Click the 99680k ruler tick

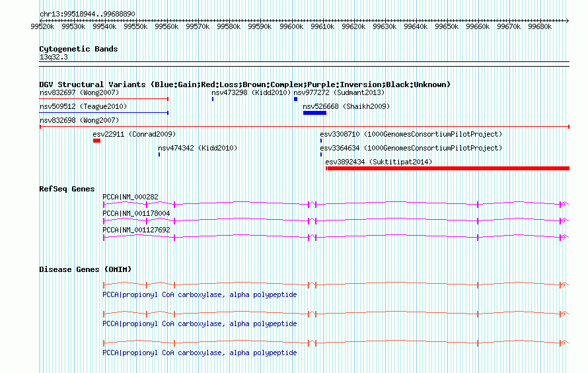click(540, 26)
